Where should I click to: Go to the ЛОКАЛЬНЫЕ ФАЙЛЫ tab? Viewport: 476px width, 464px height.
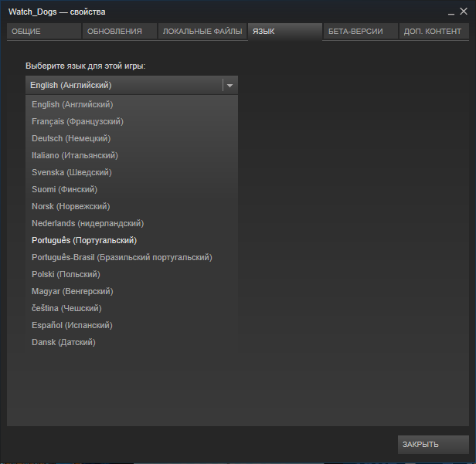point(202,31)
